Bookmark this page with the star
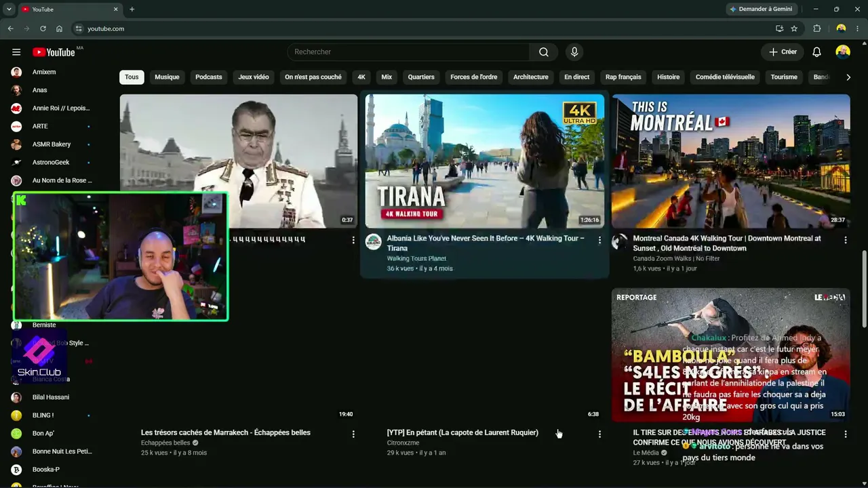This screenshot has width=868, height=488. [x=794, y=28]
